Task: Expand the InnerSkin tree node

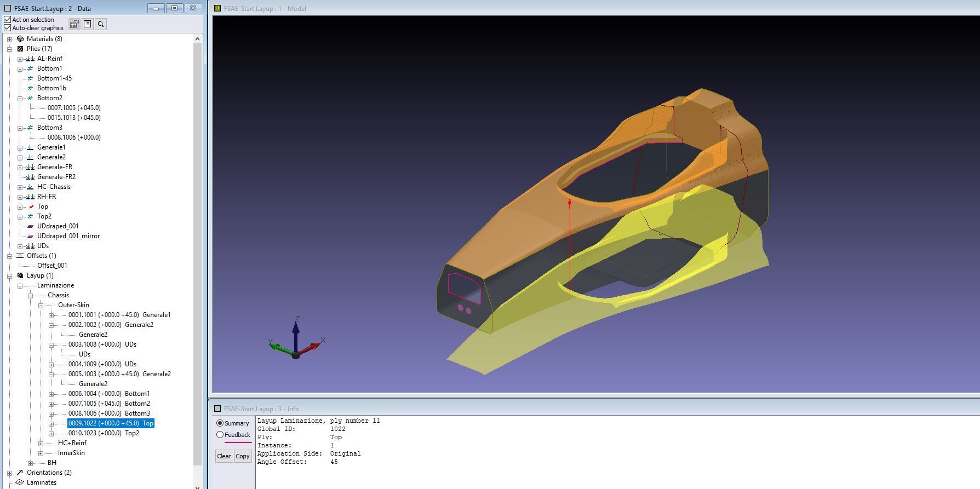Action: click(41, 453)
